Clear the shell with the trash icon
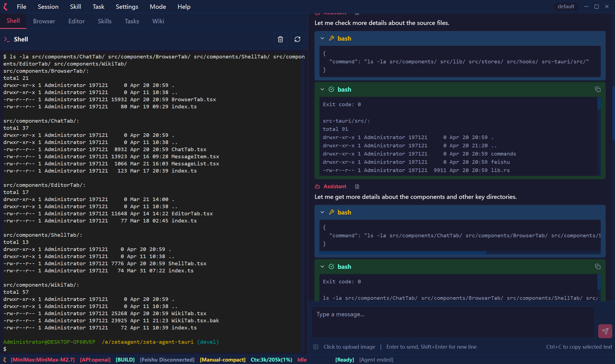Image resolution: width=615 pixels, height=364 pixels. 280,39
